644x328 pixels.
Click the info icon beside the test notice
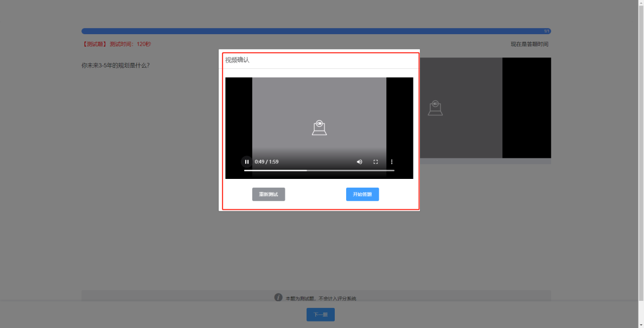278,298
